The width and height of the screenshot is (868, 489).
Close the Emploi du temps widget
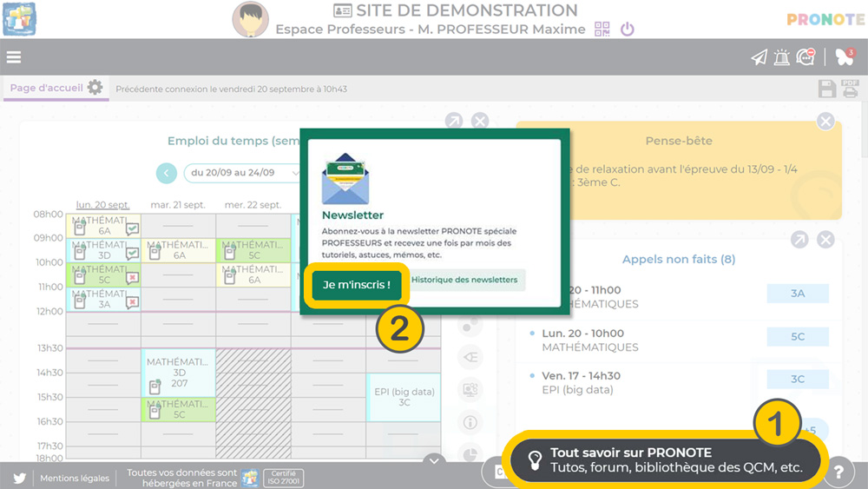480,121
